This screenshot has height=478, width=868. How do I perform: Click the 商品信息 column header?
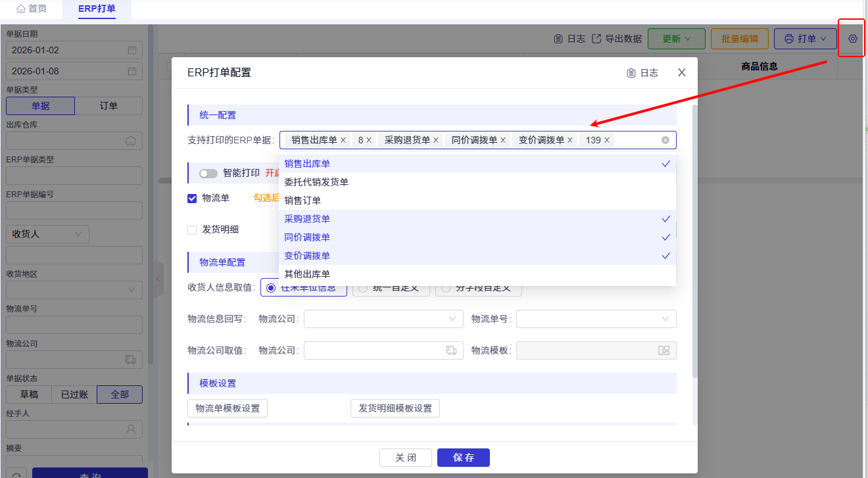click(759, 66)
